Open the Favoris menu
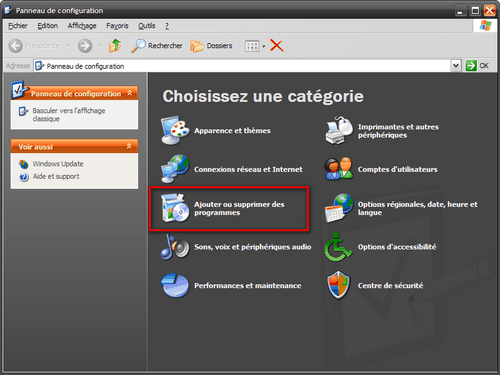 [117, 26]
